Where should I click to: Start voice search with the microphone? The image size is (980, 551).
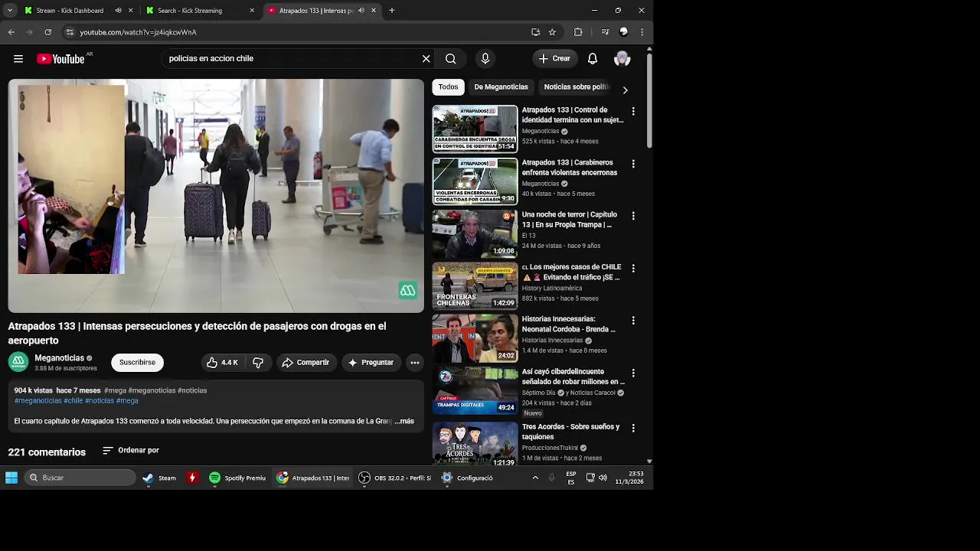(x=485, y=59)
